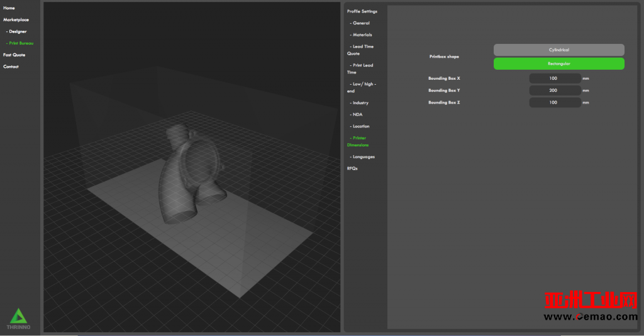Open Location settings
Viewport: 644px width, 336px height.
tap(360, 126)
